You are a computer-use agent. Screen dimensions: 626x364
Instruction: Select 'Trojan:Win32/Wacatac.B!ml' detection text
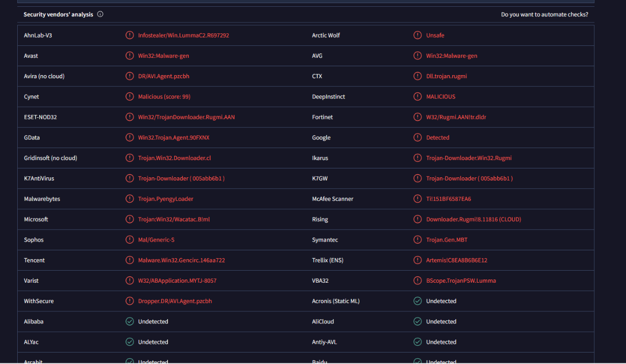(x=174, y=220)
